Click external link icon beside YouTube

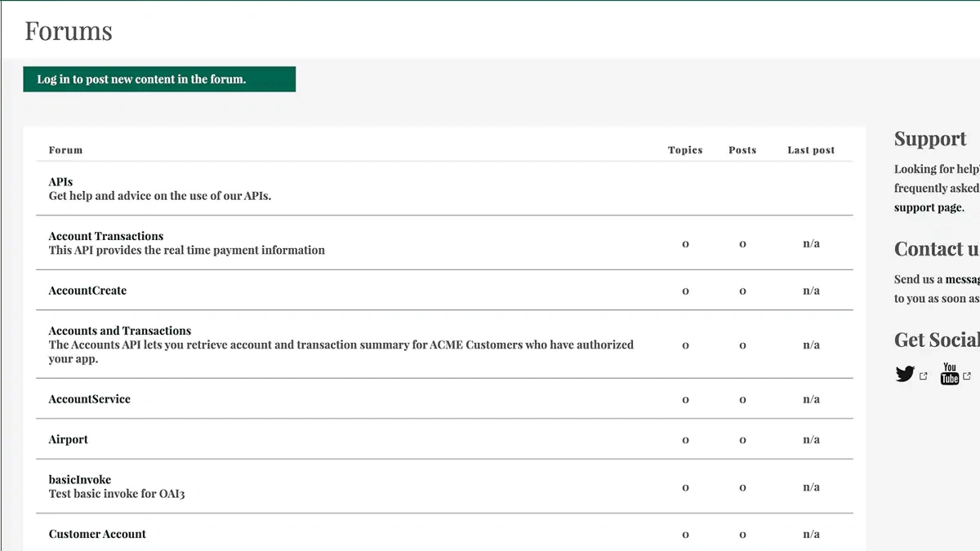(x=968, y=376)
